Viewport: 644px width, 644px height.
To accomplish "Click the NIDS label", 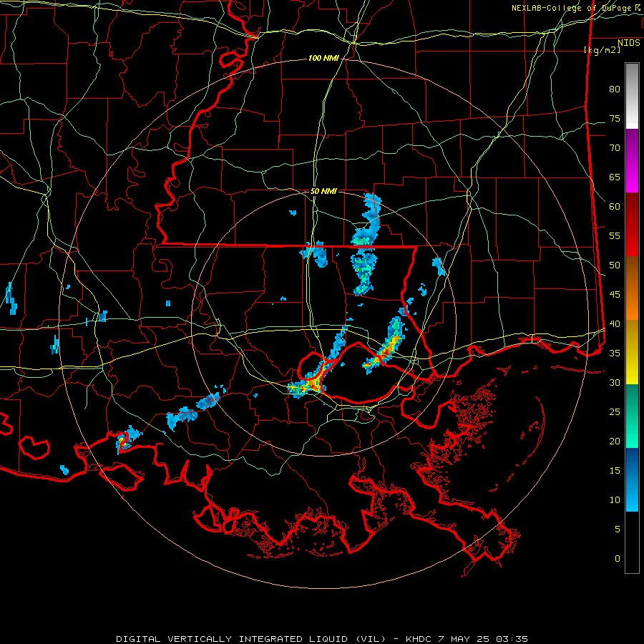I will pyautogui.click(x=628, y=43).
